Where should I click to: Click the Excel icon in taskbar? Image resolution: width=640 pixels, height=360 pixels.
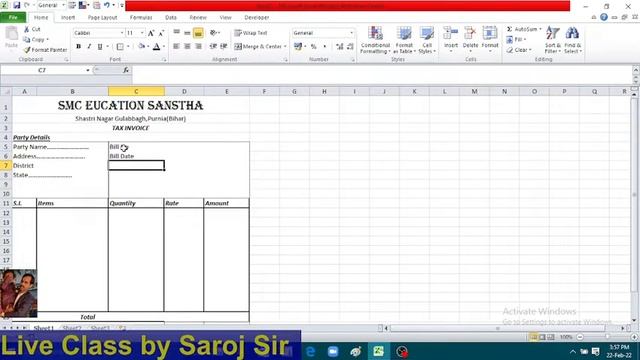tap(378, 351)
